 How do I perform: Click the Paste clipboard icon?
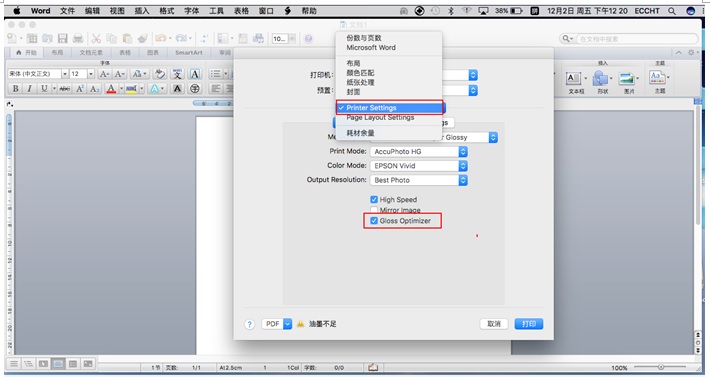[128, 38]
